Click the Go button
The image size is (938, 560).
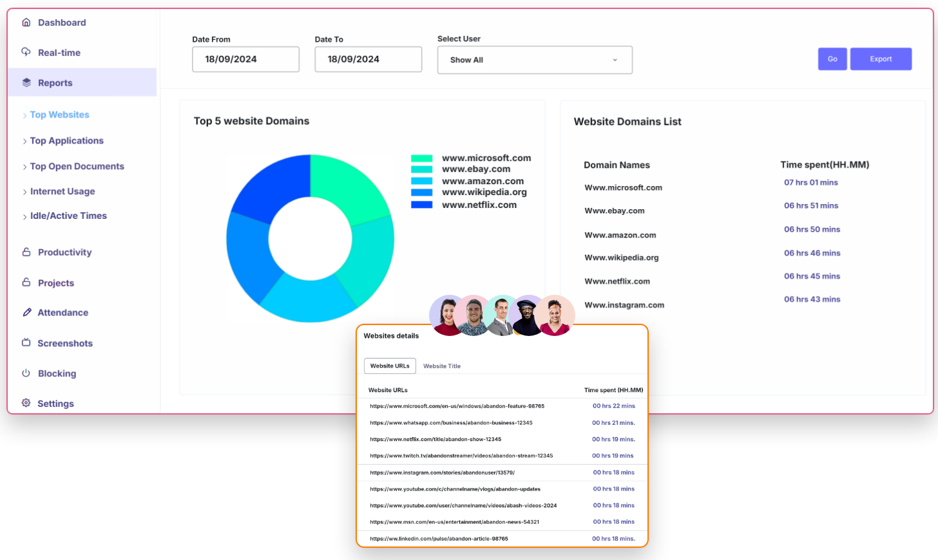[832, 59]
